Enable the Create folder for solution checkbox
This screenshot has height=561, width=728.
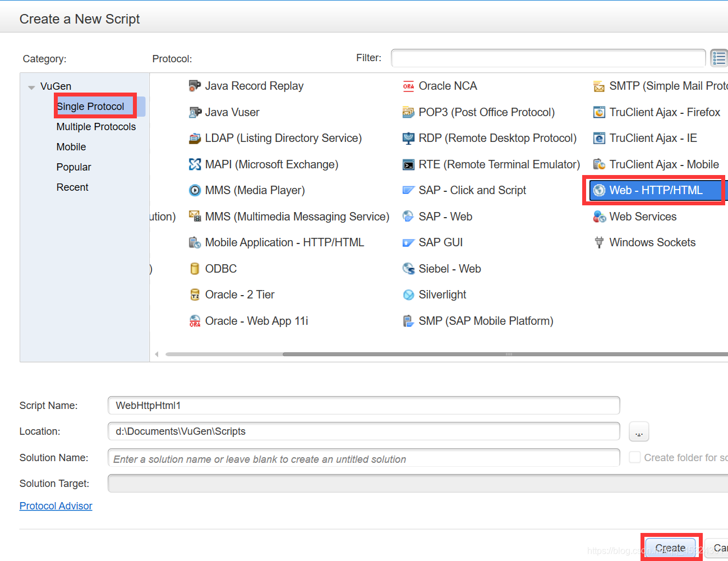[635, 457]
